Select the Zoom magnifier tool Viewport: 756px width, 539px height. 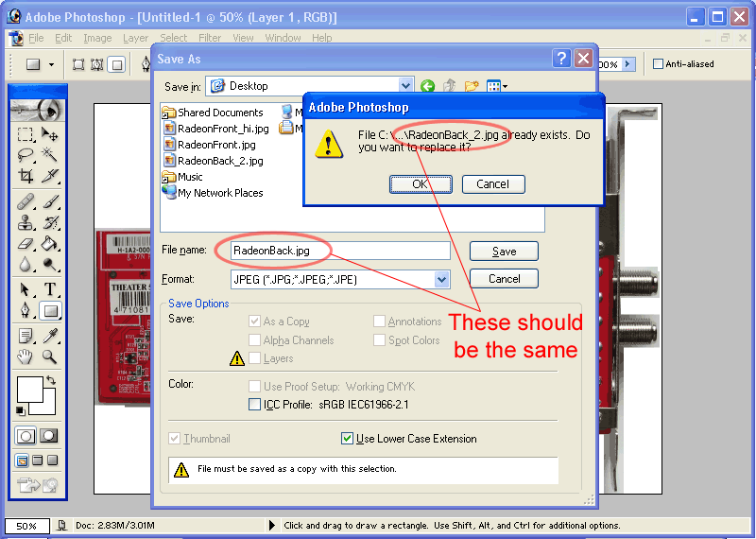click(50, 356)
